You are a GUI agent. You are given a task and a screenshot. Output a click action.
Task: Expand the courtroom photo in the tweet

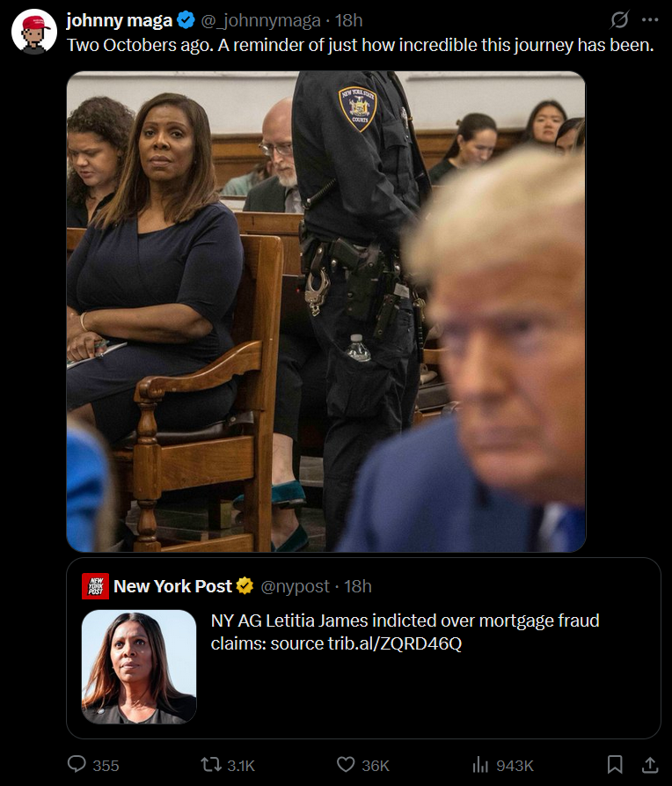(326, 312)
